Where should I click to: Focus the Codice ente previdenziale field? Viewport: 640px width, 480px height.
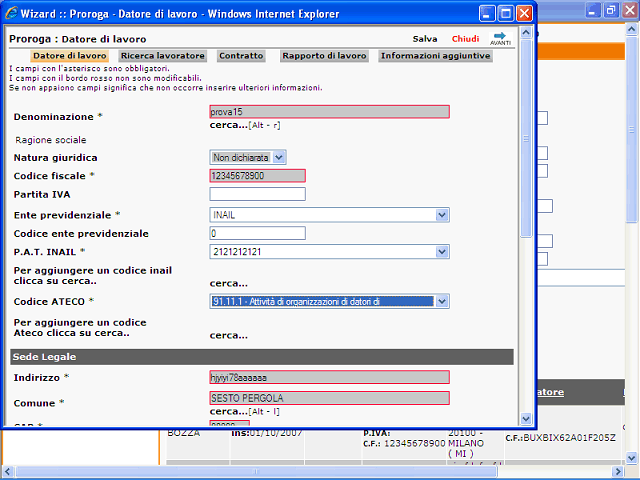pos(257,233)
